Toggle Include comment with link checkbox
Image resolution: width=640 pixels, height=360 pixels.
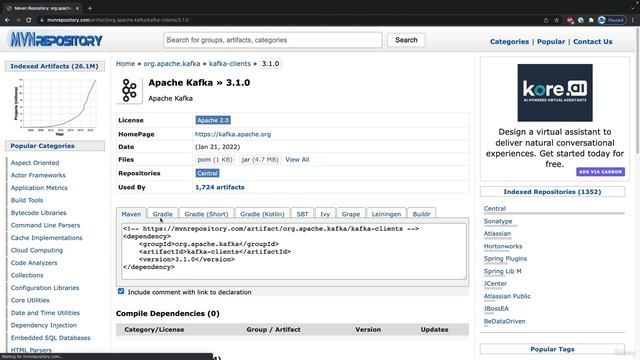(x=121, y=291)
